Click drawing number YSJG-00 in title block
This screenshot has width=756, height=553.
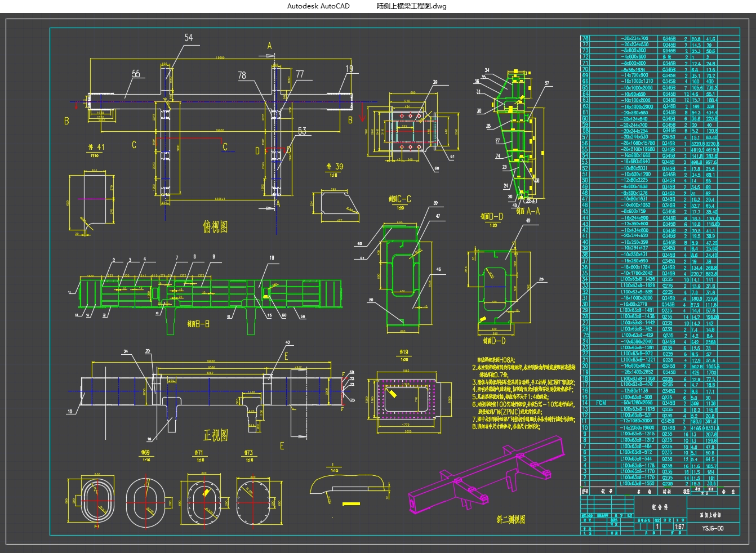pos(713,528)
